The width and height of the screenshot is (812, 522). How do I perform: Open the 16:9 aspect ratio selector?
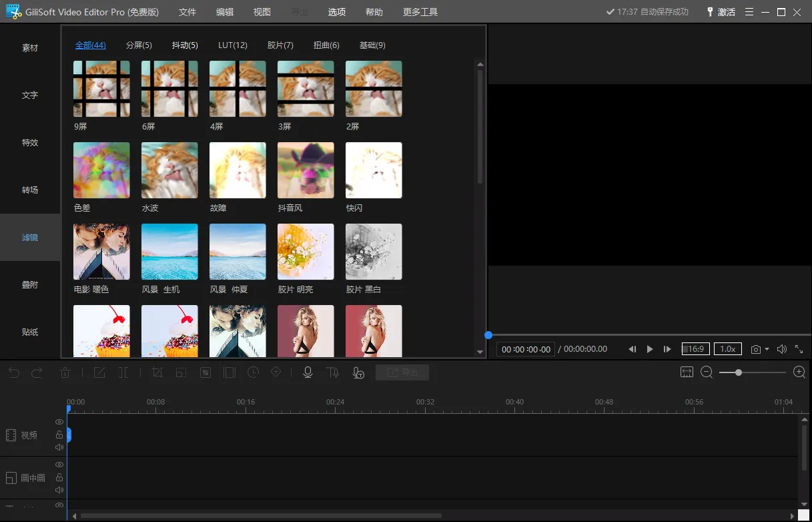click(695, 349)
